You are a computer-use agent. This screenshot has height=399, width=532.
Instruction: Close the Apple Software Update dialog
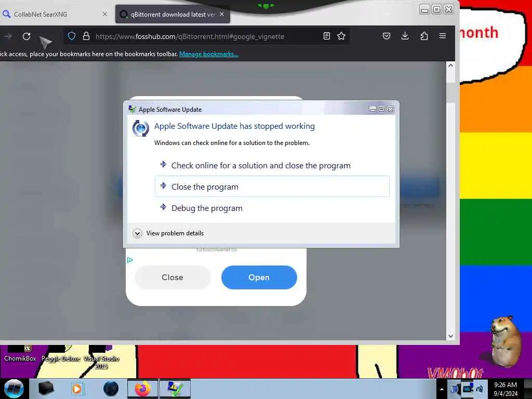click(x=391, y=109)
